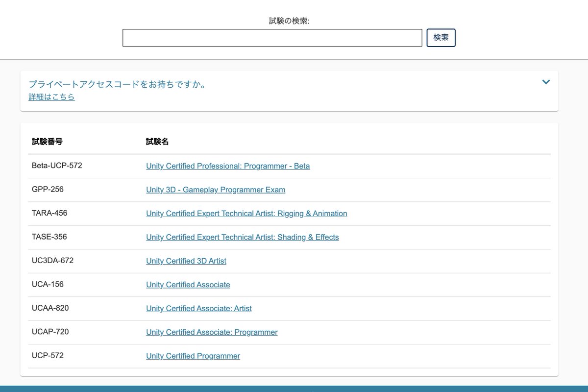This screenshot has width=588, height=392.
Task: Click the プライベートアクセスコードをお持ちですか heading
Action: coord(118,84)
